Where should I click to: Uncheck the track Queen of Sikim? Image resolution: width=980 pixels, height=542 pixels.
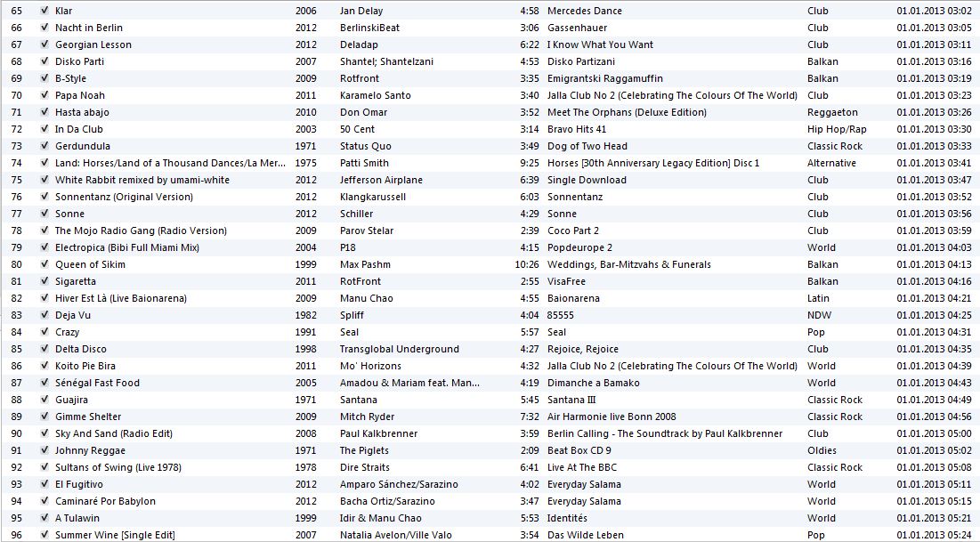tap(44, 264)
